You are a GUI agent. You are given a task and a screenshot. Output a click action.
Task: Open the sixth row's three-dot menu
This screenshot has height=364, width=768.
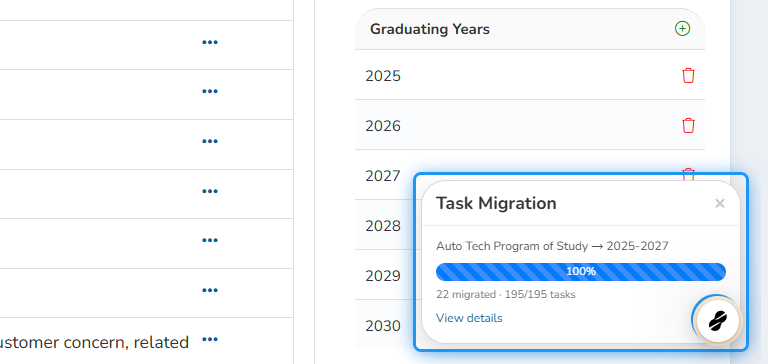[x=210, y=291]
